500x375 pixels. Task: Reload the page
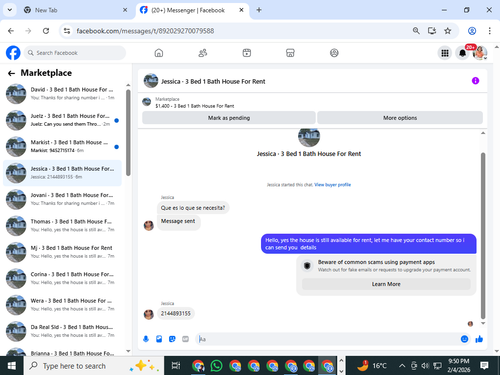[x=46, y=31]
